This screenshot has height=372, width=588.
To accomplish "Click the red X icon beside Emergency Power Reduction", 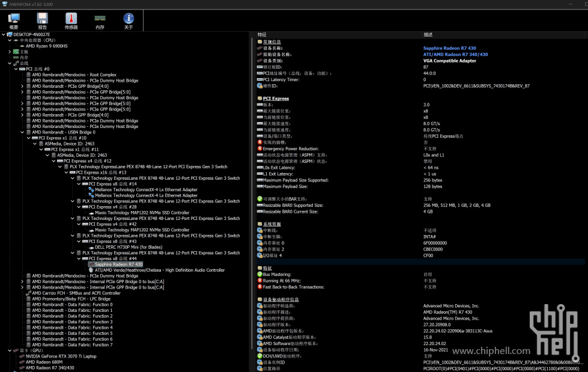I will [259, 148].
